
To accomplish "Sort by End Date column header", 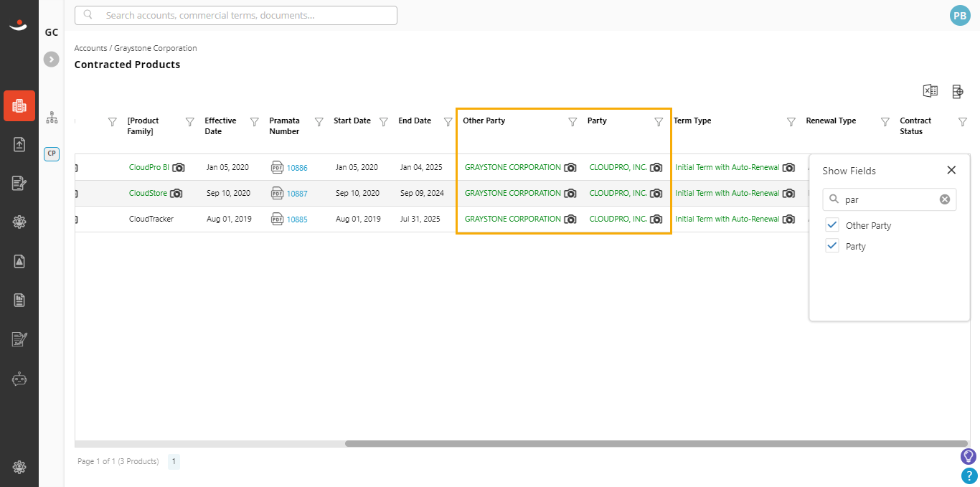I will 415,120.
